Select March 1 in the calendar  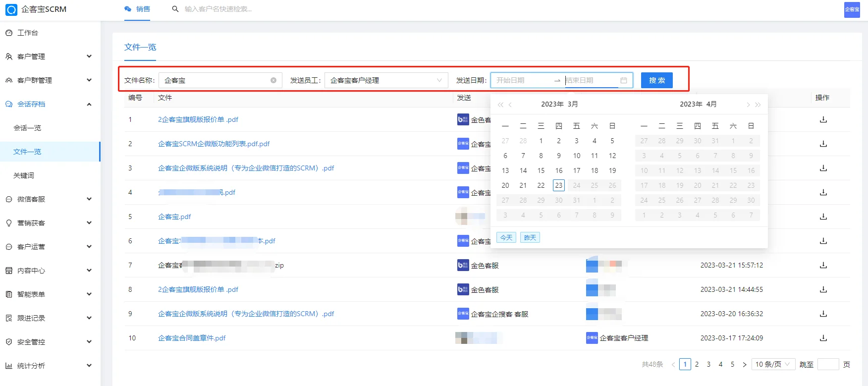pos(541,141)
